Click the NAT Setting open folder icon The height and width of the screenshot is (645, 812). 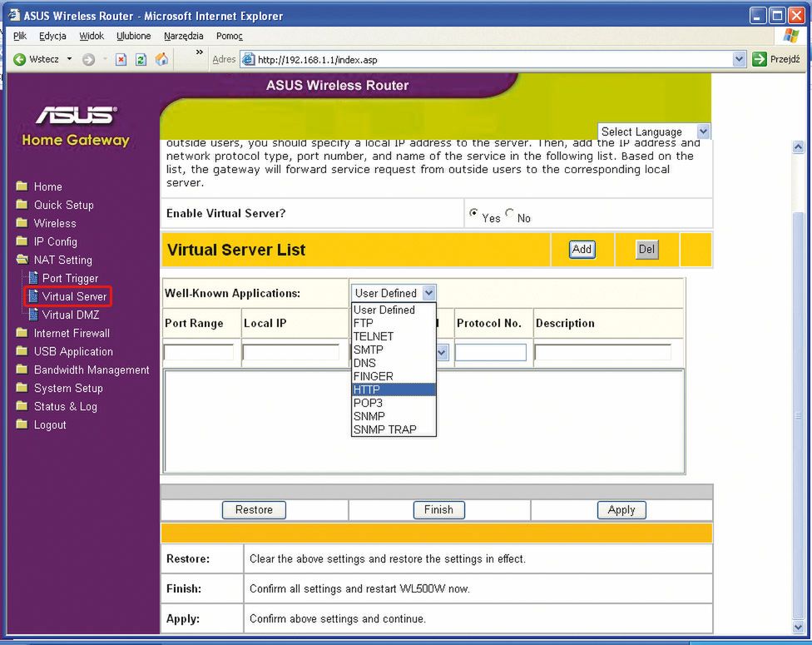pyautogui.click(x=22, y=259)
